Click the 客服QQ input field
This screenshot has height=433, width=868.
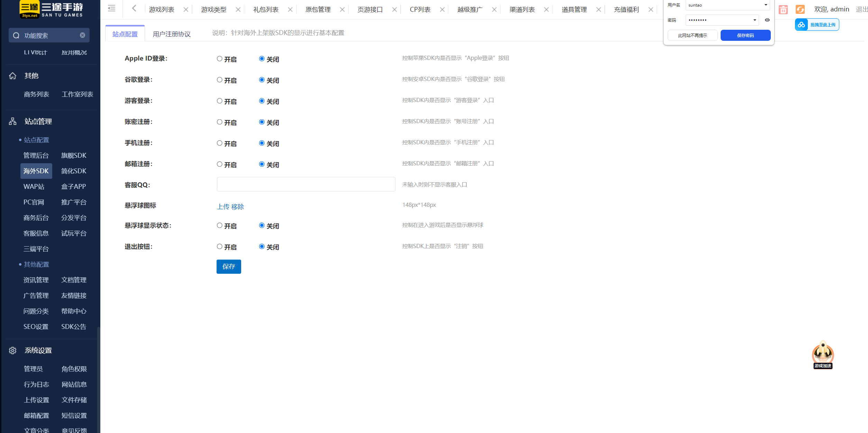click(x=306, y=184)
